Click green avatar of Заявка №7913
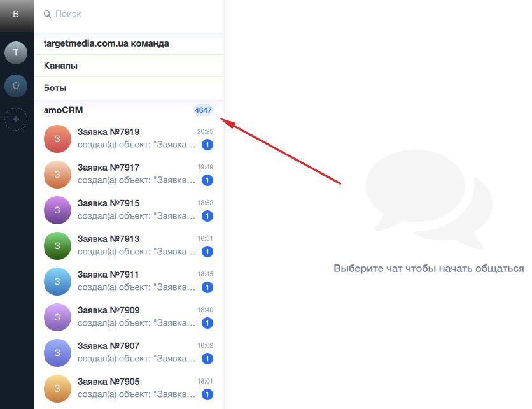Image resolution: width=532 pixels, height=409 pixels. (x=57, y=246)
